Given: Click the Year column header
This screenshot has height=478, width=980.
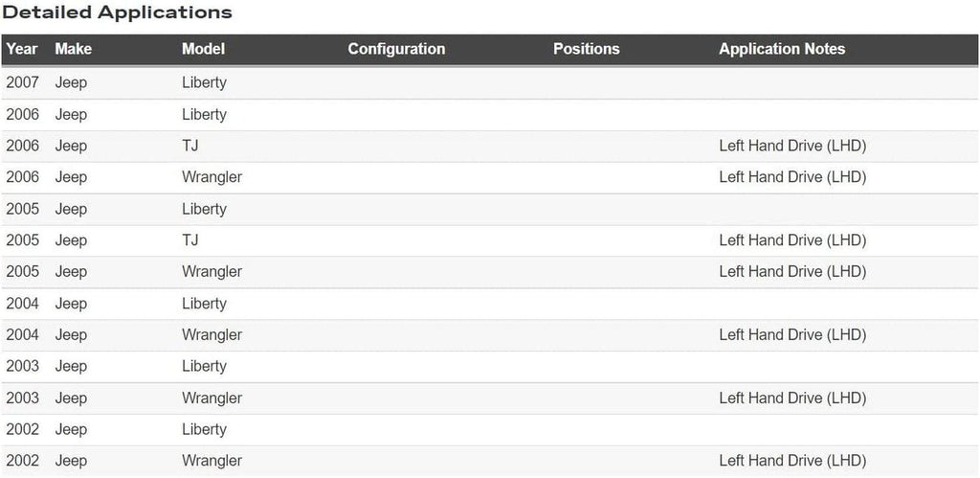Looking at the screenshot, I should pos(22,49).
